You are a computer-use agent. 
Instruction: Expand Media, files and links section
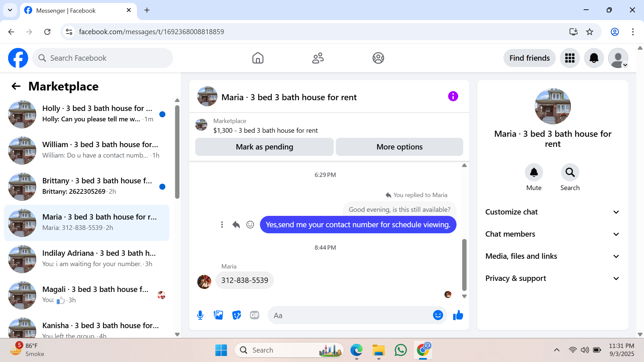[552, 256]
